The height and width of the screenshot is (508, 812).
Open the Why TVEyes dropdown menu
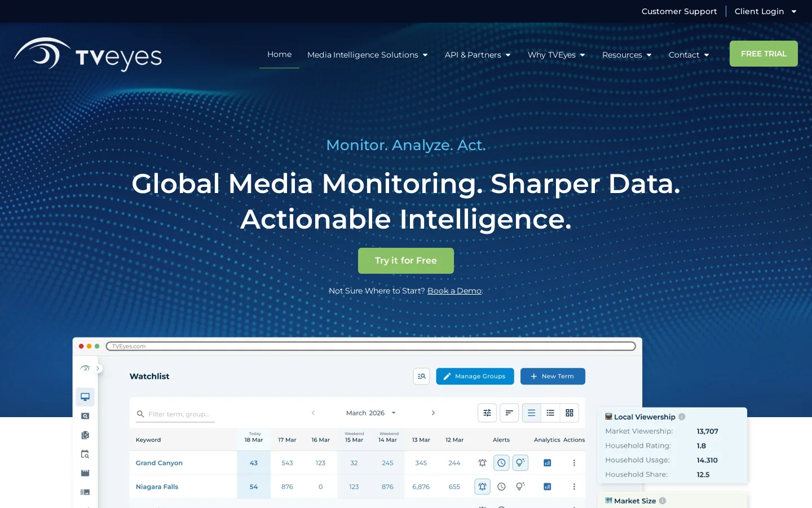(557, 55)
